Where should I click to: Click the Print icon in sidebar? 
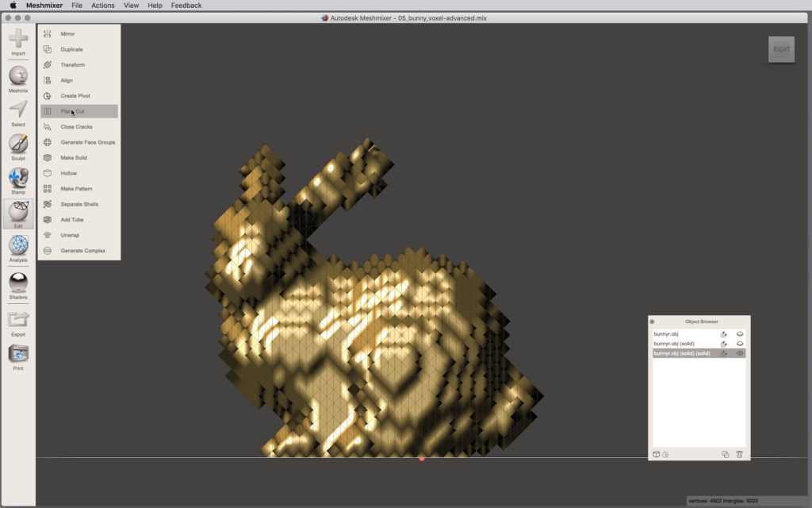(x=18, y=356)
